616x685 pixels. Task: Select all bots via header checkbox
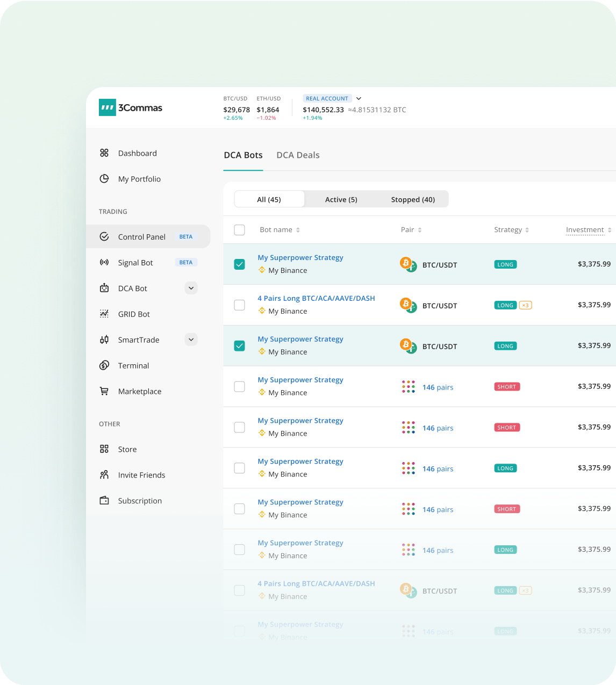coord(239,229)
